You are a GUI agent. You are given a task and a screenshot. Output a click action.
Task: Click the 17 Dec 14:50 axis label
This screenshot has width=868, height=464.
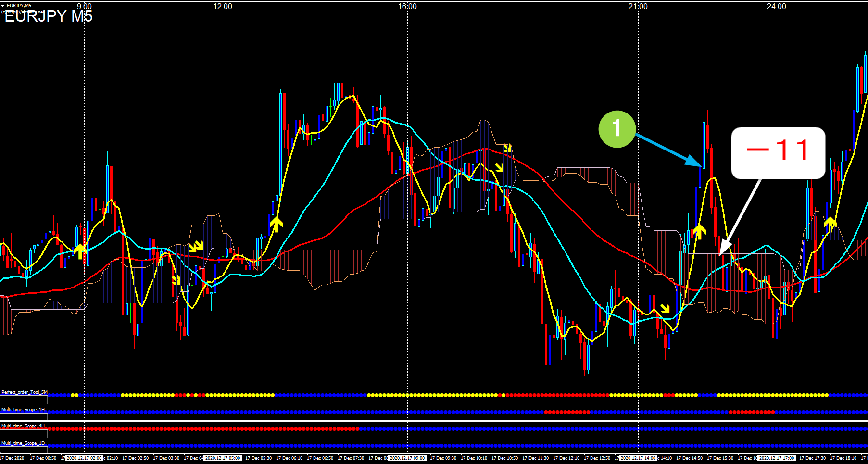coord(689,458)
